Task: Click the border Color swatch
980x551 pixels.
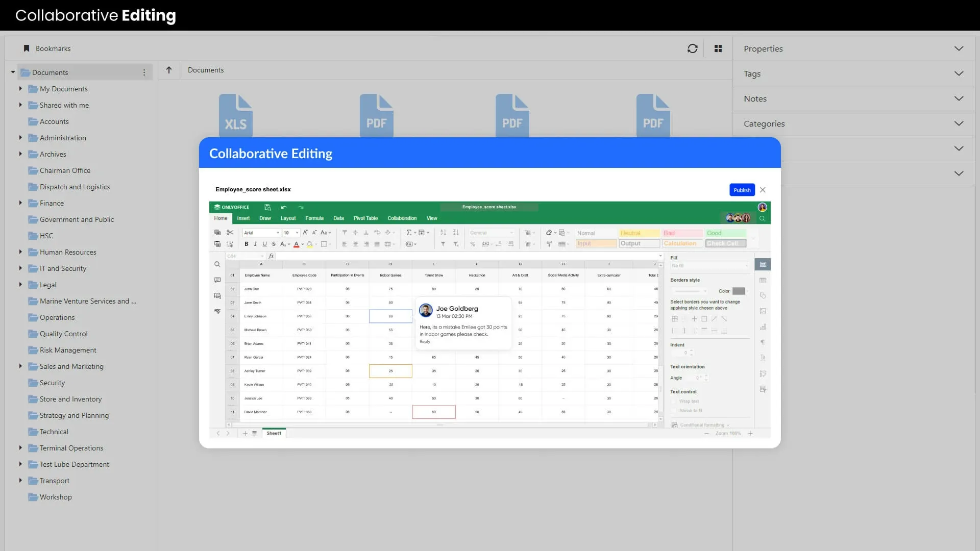Action: [739, 291]
